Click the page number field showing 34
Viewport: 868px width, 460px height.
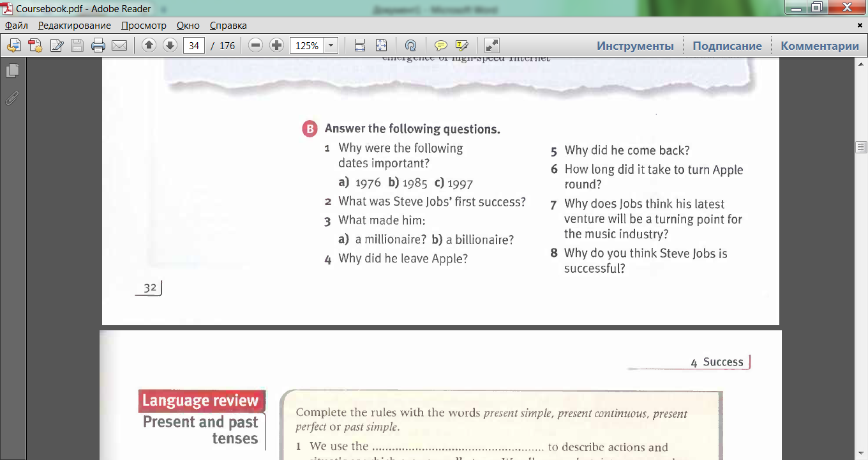pyautogui.click(x=194, y=45)
